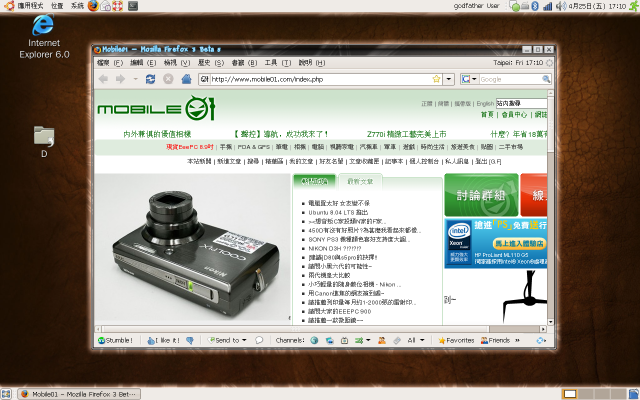Open the 書籤 (B) menu
The width and height of the screenshot is (640, 400).
point(244,62)
